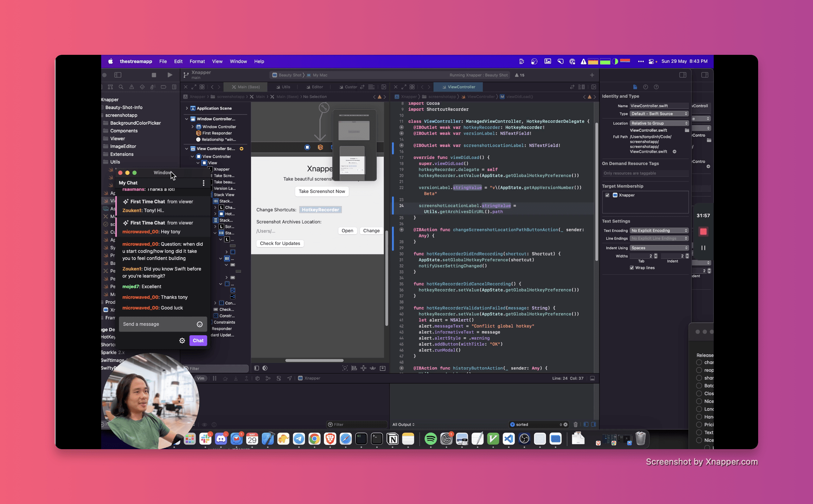Screen dimensions: 813x504
Task: Open the Test navigator diamond icon
Action: click(x=142, y=87)
